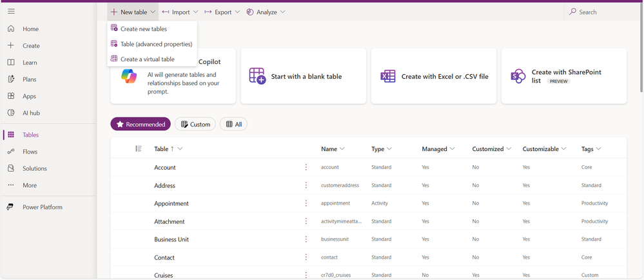Click Create with SharePoint list card

[564, 76]
